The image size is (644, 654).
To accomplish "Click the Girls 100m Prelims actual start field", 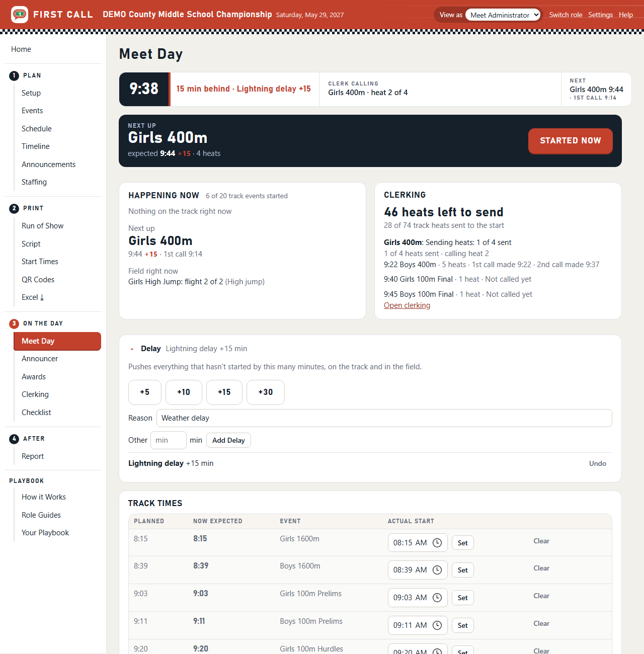I will tap(418, 598).
